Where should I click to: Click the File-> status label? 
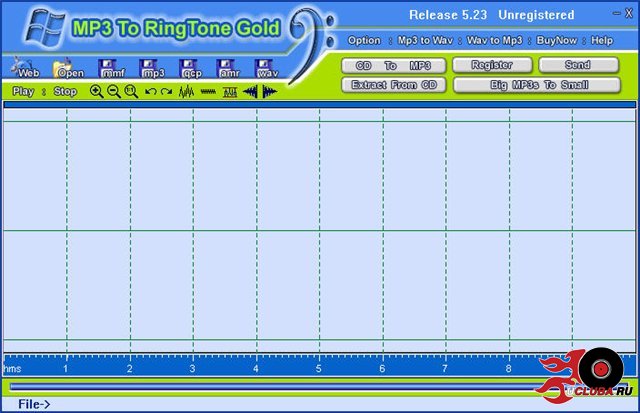34,404
